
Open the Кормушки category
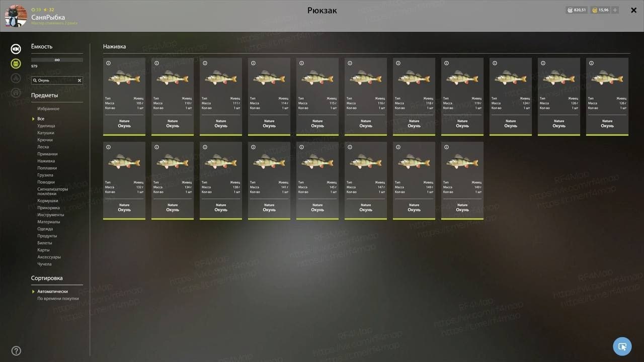pyautogui.click(x=47, y=201)
